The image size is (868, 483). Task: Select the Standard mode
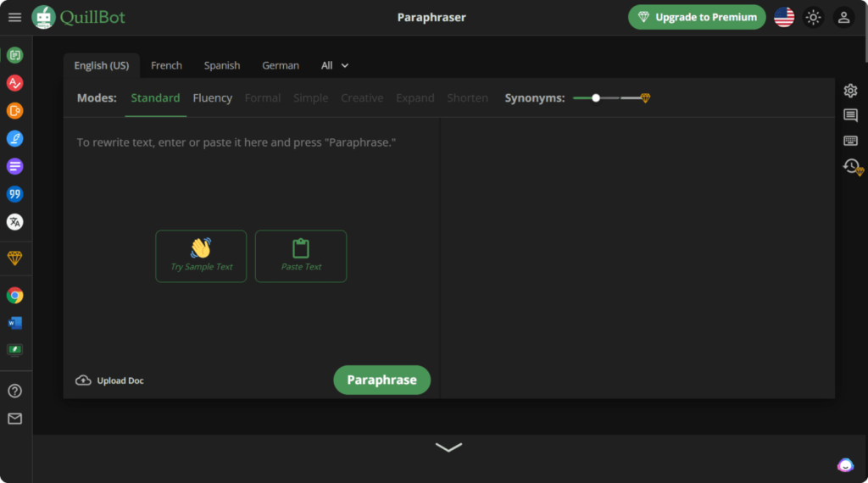tap(156, 98)
